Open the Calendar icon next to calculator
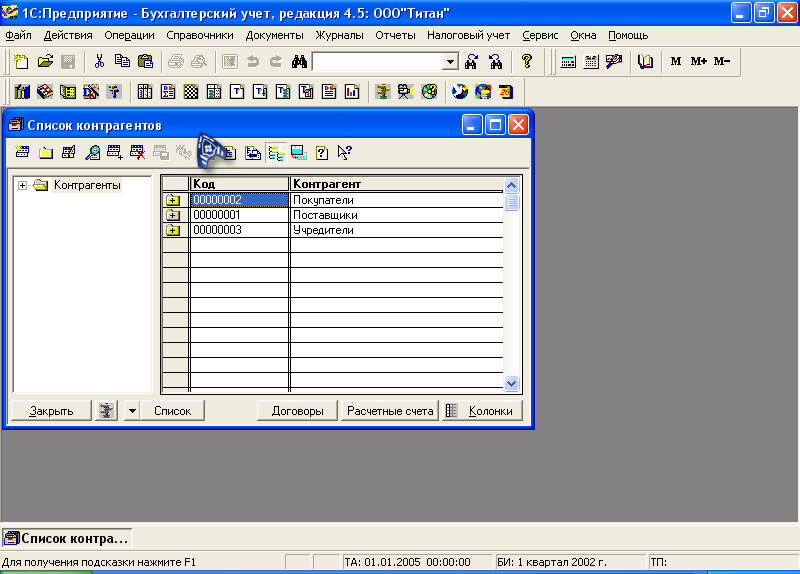 pyautogui.click(x=591, y=62)
